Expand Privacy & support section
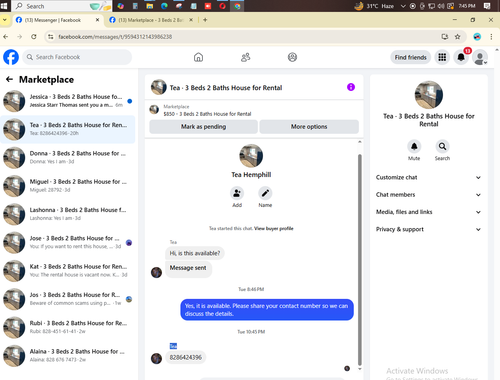Screen dimensions: 500x380 click(428, 229)
